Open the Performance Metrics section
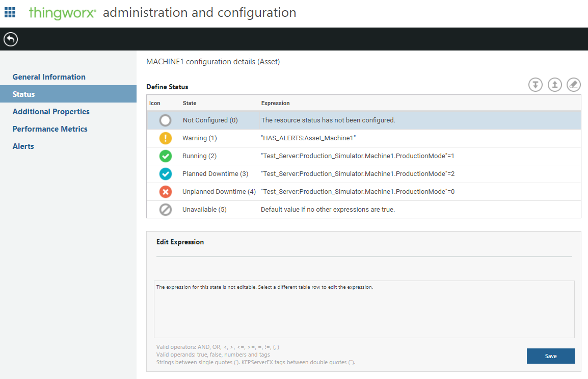 click(50, 129)
